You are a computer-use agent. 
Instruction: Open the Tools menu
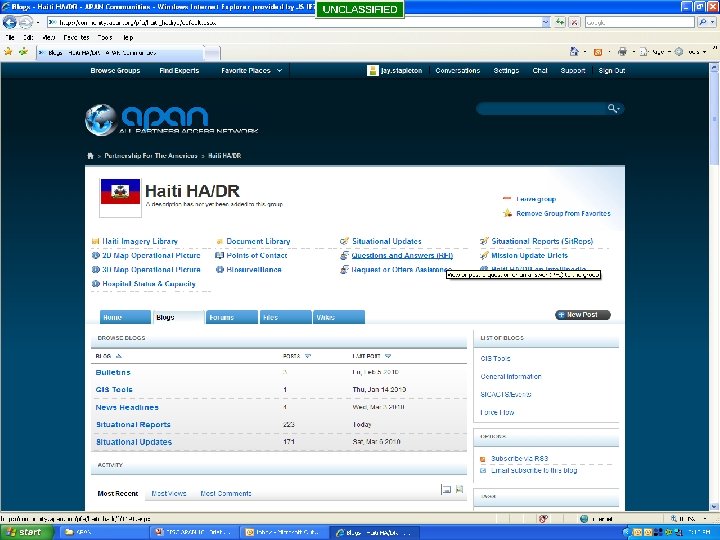(105, 37)
